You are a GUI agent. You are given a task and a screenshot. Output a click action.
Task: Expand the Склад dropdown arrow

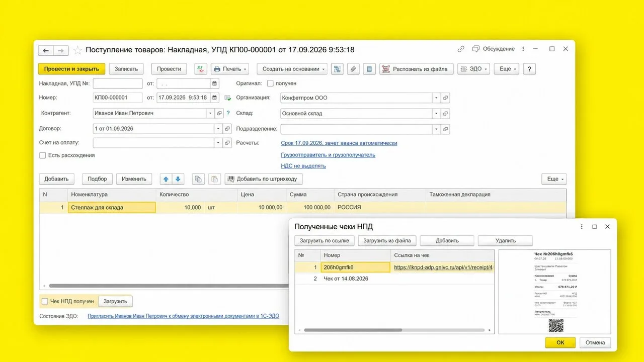click(436, 114)
